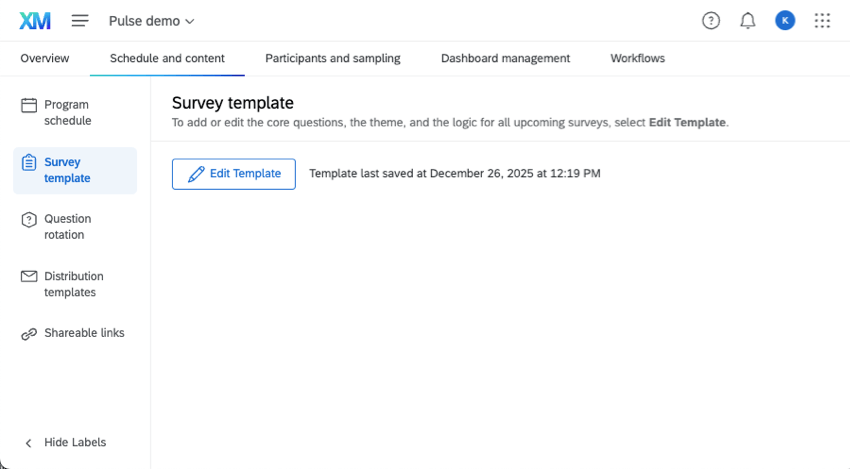Collapse sidebar with Hide Labels
Image resolution: width=850 pixels, height=469 pixels.
(x=66, y=442)
